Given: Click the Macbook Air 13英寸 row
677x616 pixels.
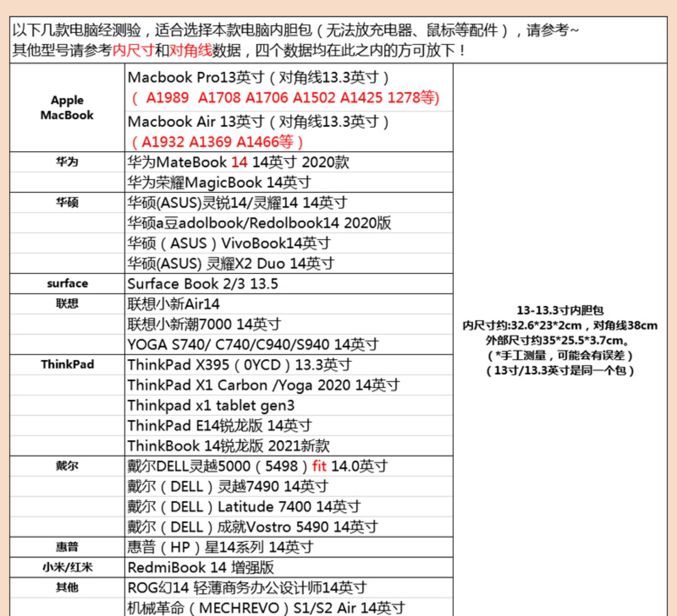Looking at the screenshot, I should coord(258,122).
